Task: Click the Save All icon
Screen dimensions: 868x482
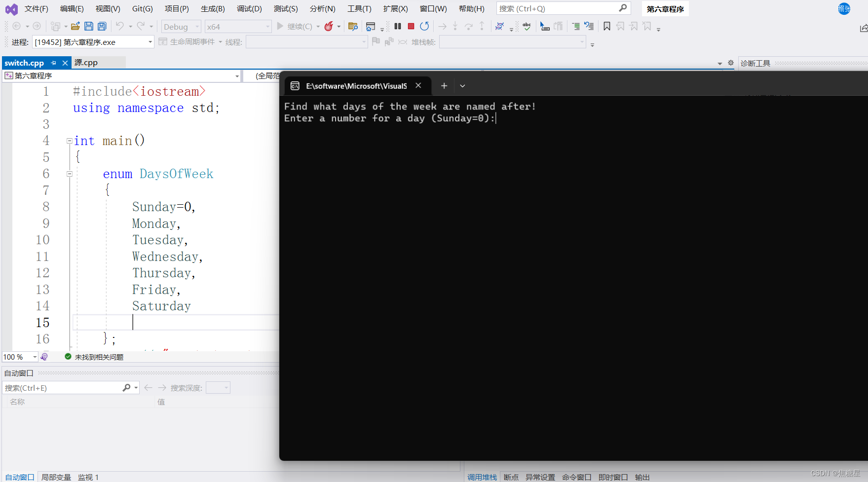Action: 102,26
